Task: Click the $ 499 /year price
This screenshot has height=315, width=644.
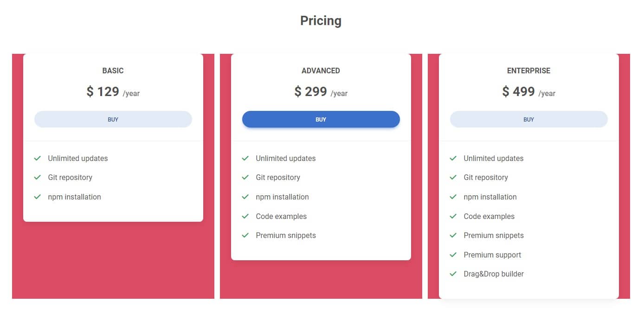Action: (528, 92)
